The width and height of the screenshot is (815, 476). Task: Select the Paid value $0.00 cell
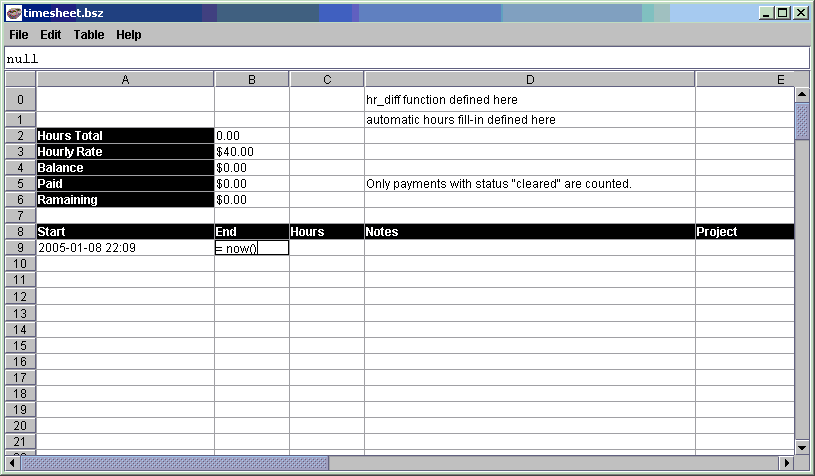pyautogui.click(x=252, y=184)
